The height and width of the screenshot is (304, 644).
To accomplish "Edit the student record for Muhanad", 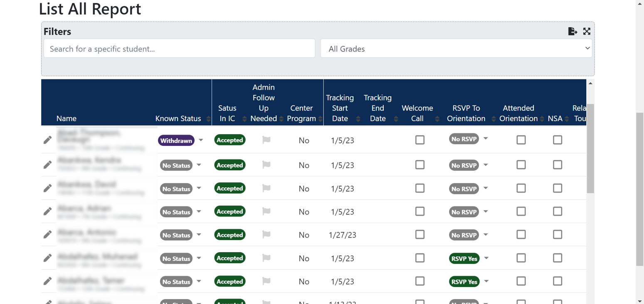I will tap(48, 258).
